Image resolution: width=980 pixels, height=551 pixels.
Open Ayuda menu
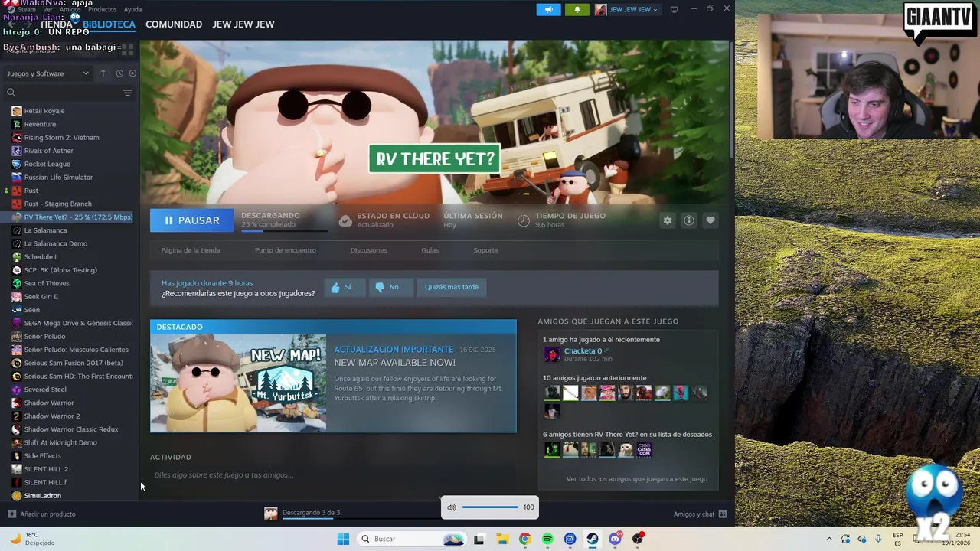point(132,9)
